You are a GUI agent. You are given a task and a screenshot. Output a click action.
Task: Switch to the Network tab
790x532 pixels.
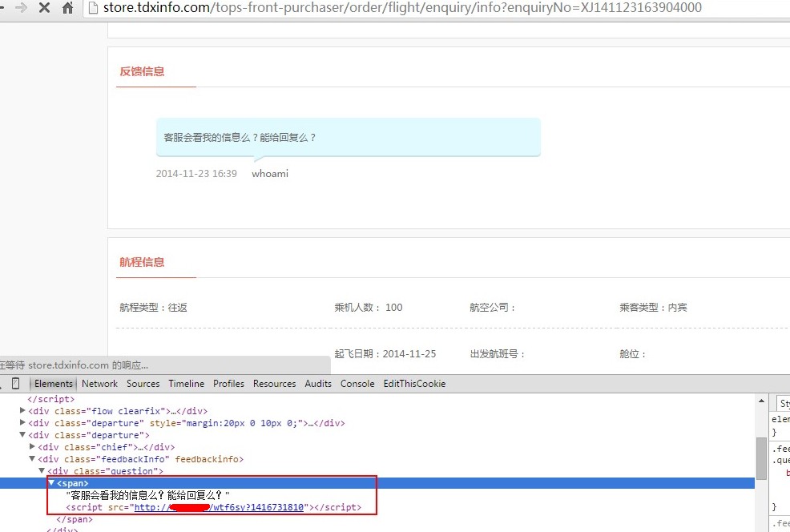click(x=100, y=384)
